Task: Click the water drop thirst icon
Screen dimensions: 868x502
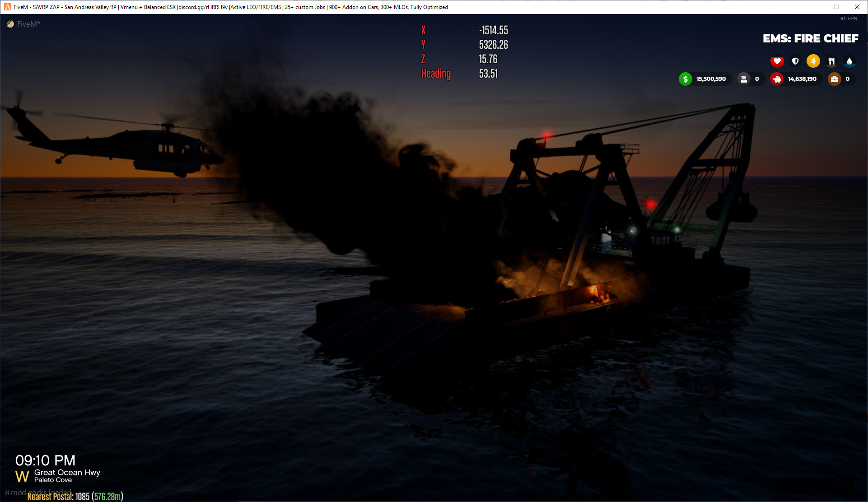Action: point(849,61)
